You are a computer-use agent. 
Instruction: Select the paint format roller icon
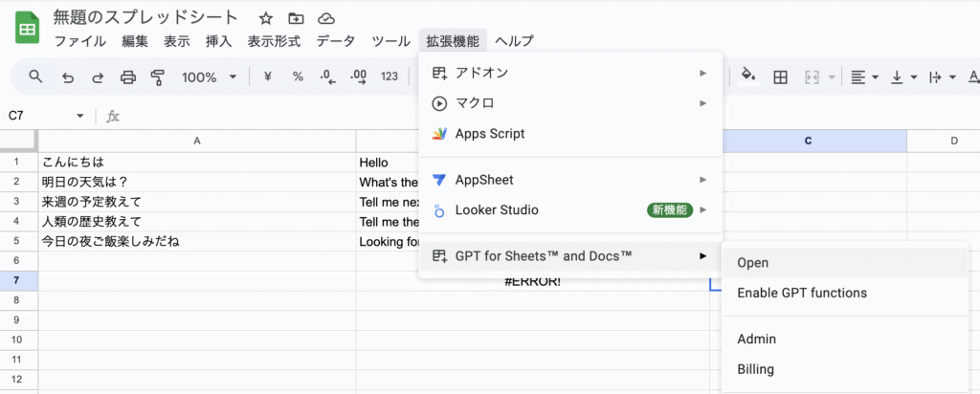click(158, 77)
